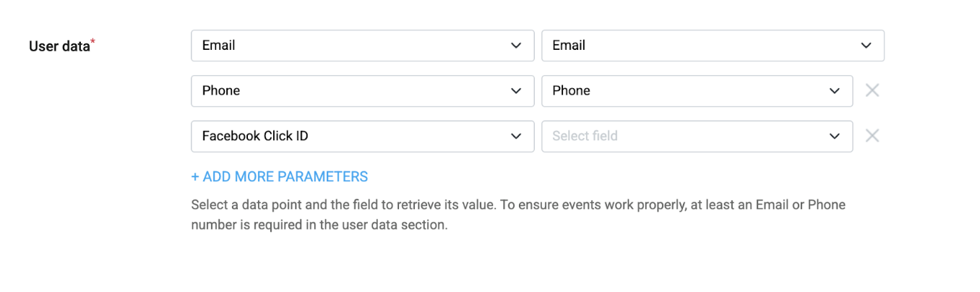Delete the Facebook Click ID parameter row

coord(872,136)
